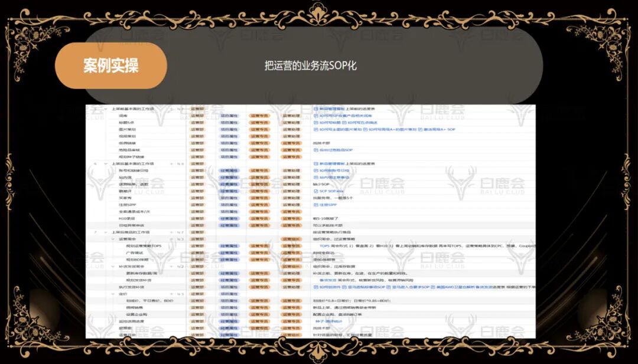This screenshot has width=638, height=364.
Task: Click the add-row plus icon on 上架前基本面的工作项
Action: 171,108
